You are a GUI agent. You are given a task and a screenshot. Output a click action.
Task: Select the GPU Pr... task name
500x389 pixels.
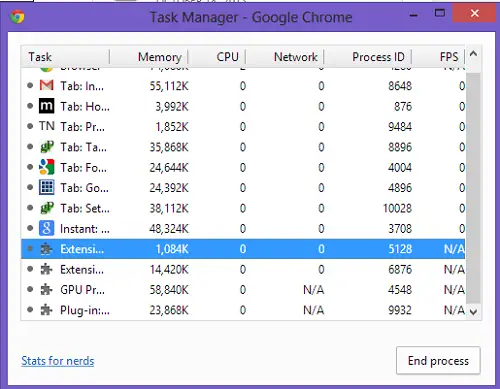82,290
